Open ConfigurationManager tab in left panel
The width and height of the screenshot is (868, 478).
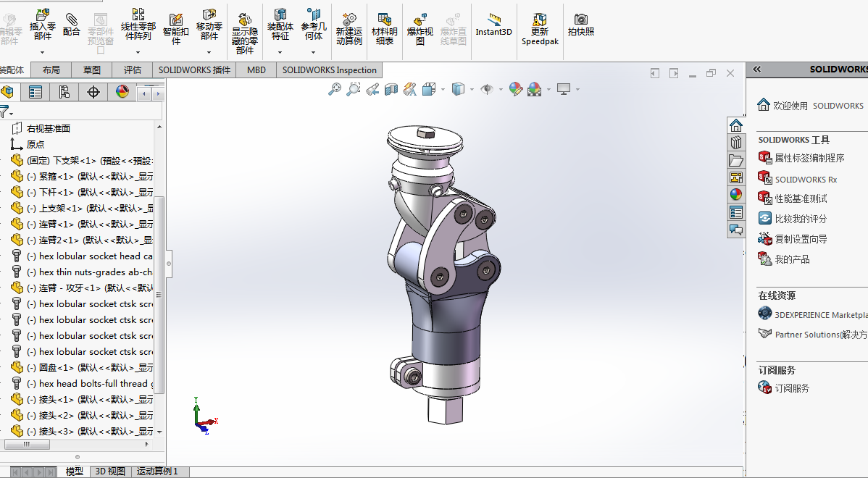(x=64, y=92)
